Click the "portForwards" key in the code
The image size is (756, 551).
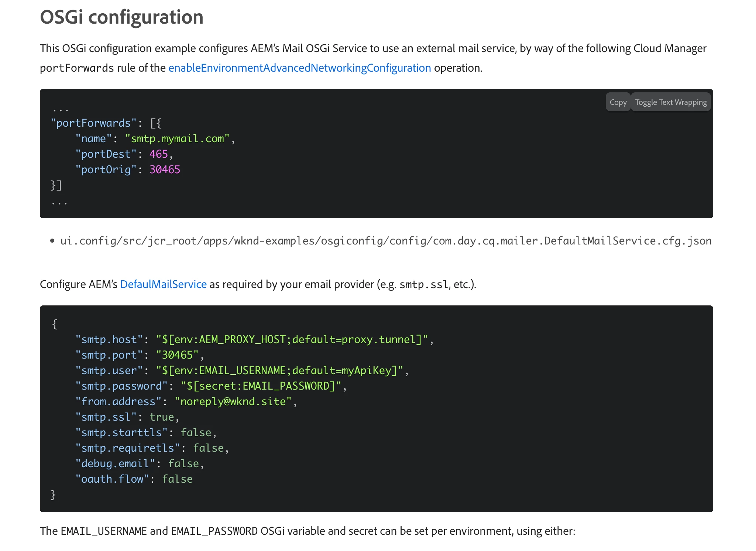(93, 123)
